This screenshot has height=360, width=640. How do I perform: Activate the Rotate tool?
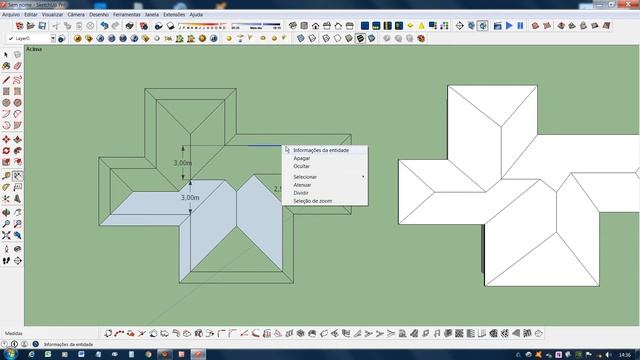click(6, 151)
